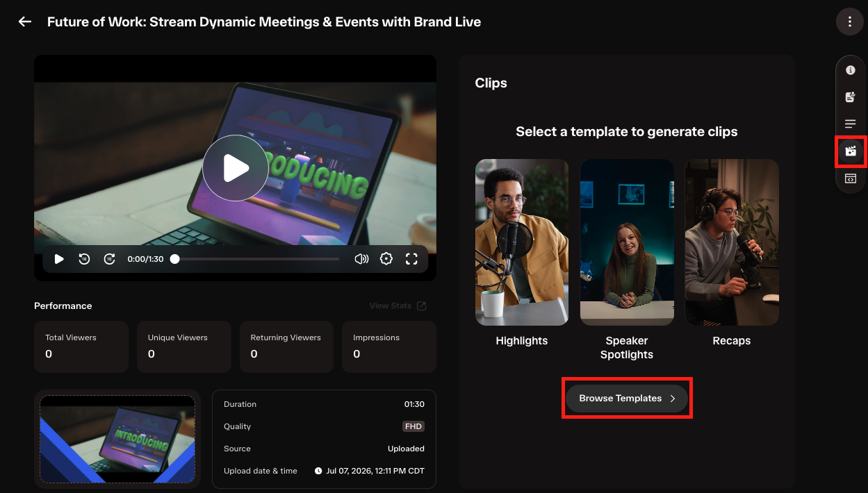Open the embed code sidebar icon

coord(850,178)
